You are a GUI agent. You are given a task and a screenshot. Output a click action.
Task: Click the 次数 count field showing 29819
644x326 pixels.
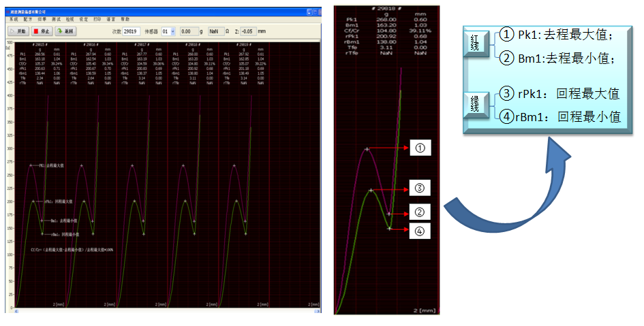[131, 31]
